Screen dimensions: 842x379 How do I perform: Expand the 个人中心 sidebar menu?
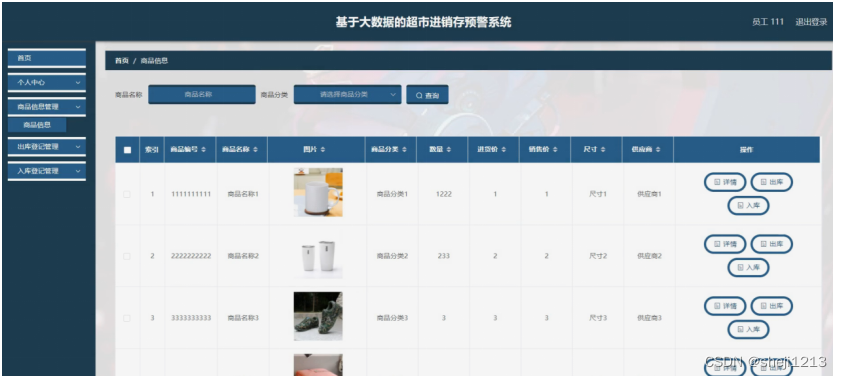(x=47, y=83)
